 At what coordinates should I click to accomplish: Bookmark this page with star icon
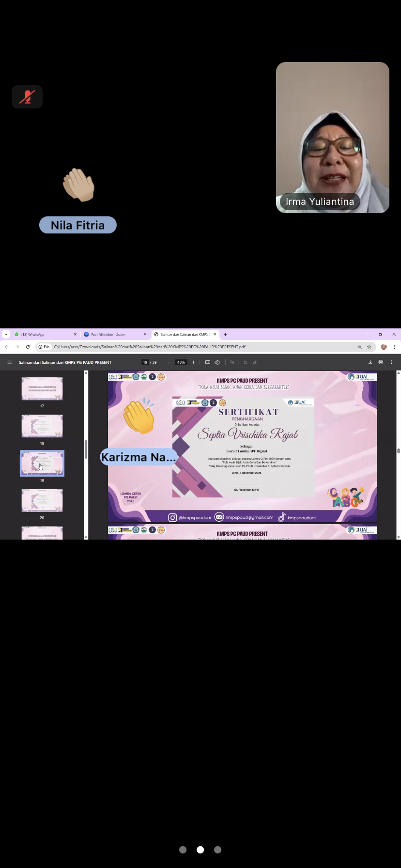[x=369, y=347]
